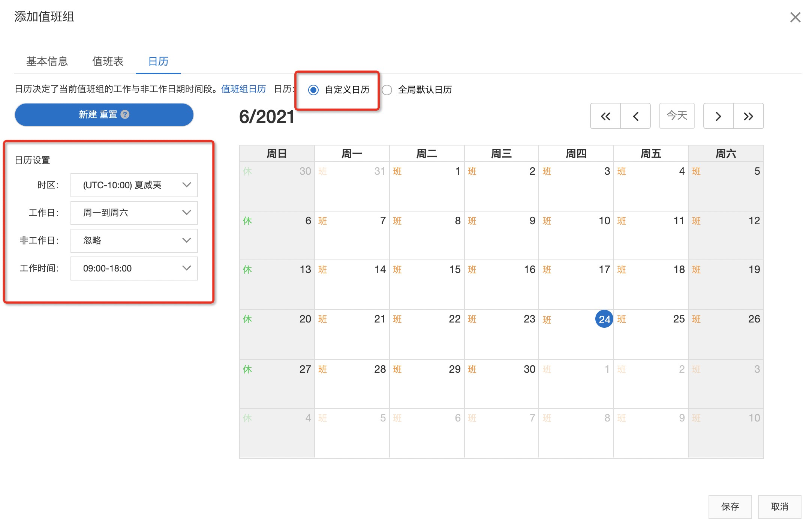Expand the 工作日 dropdown
812x528 pixels.
[x=134, y=213]
